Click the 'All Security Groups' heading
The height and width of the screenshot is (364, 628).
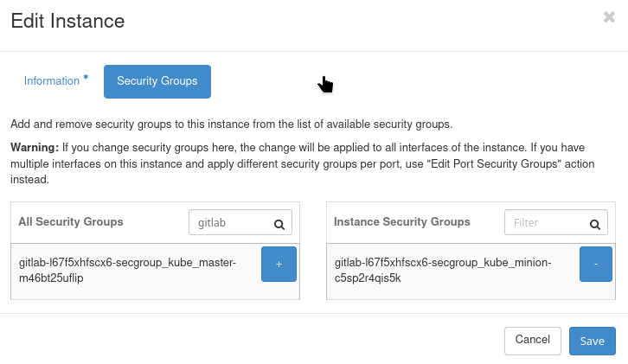coord(71,222)
